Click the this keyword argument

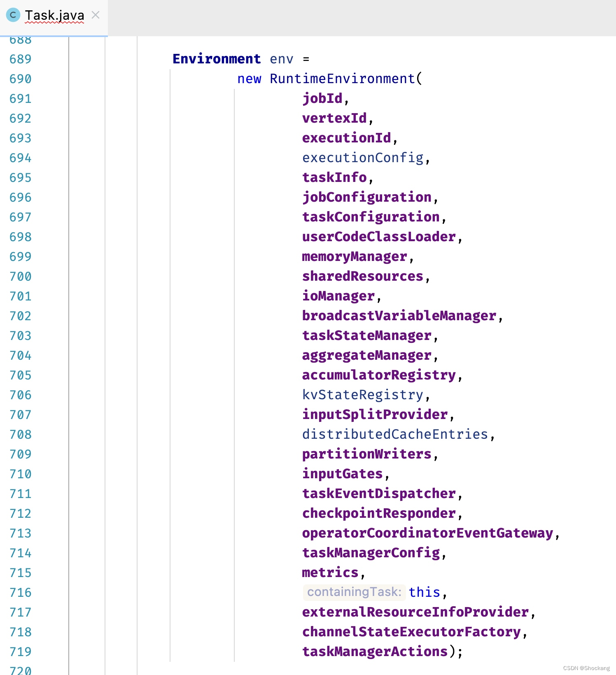click(425, 592)
